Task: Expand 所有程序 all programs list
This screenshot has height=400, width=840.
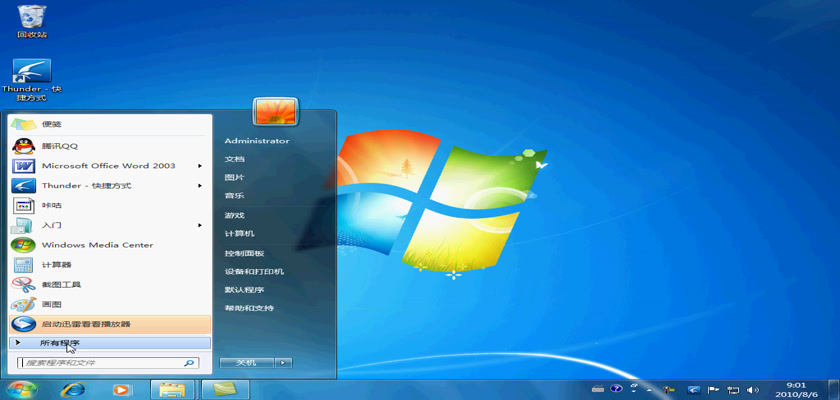Action: click(x=60, y=343)
